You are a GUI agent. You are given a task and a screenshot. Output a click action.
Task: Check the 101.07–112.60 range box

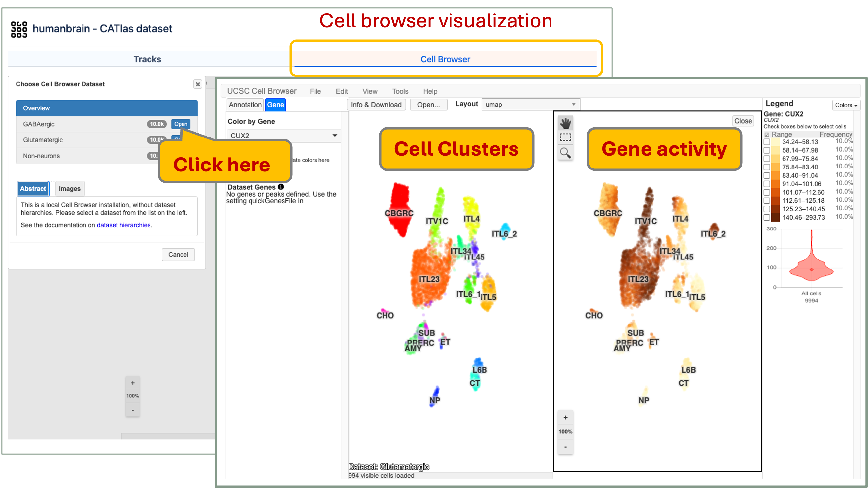pyautogui.click(x=767, y=193)
